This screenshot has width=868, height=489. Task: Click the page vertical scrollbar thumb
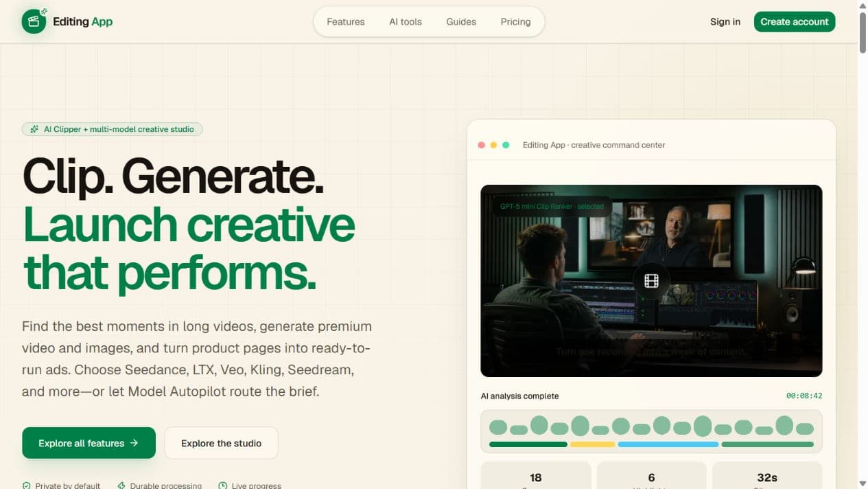[x=863, y=32]
